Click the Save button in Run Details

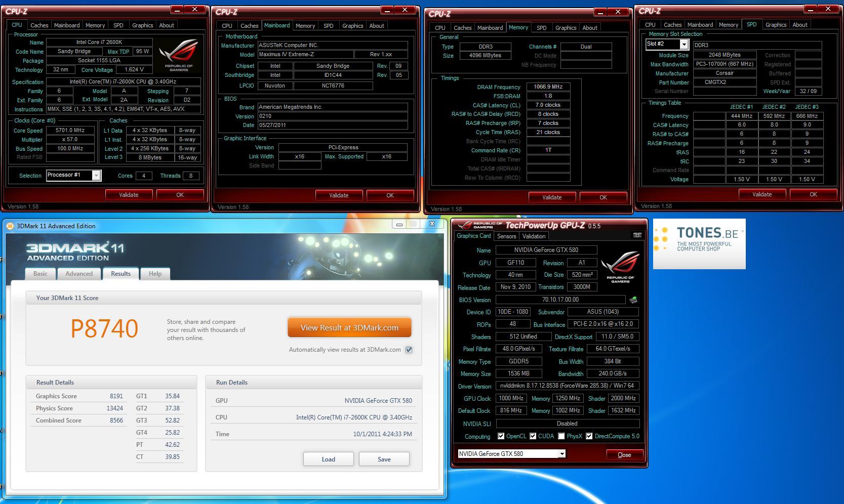coord(384,459)
